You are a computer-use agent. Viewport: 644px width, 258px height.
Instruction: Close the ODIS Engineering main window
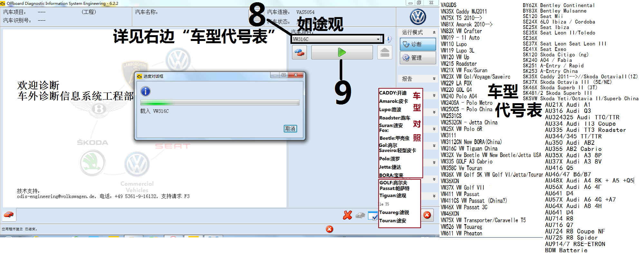tap(431, 3)
